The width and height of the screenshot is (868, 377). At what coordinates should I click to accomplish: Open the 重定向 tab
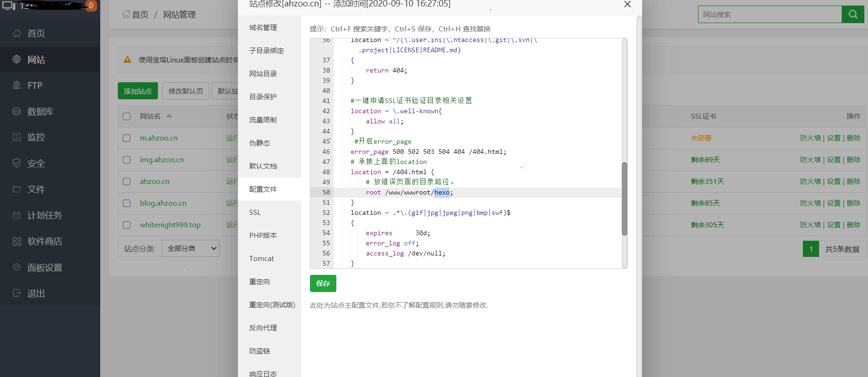pos(269,281)
